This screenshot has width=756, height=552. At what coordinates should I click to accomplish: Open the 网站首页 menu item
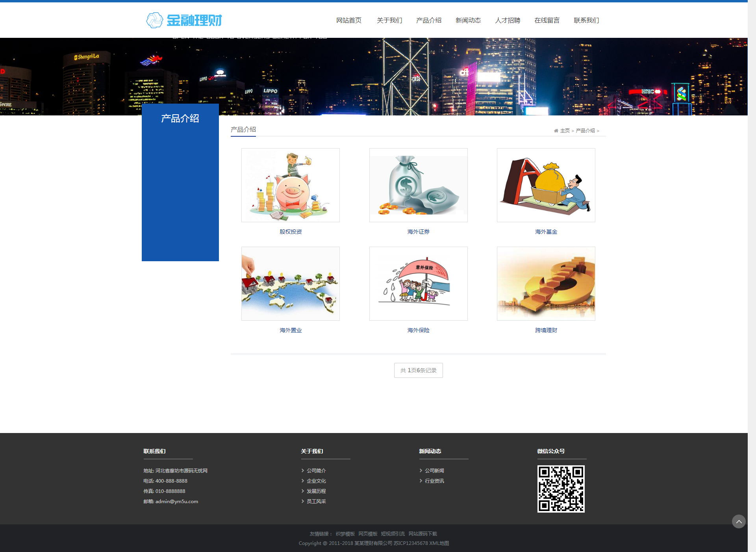click(348, 20)
